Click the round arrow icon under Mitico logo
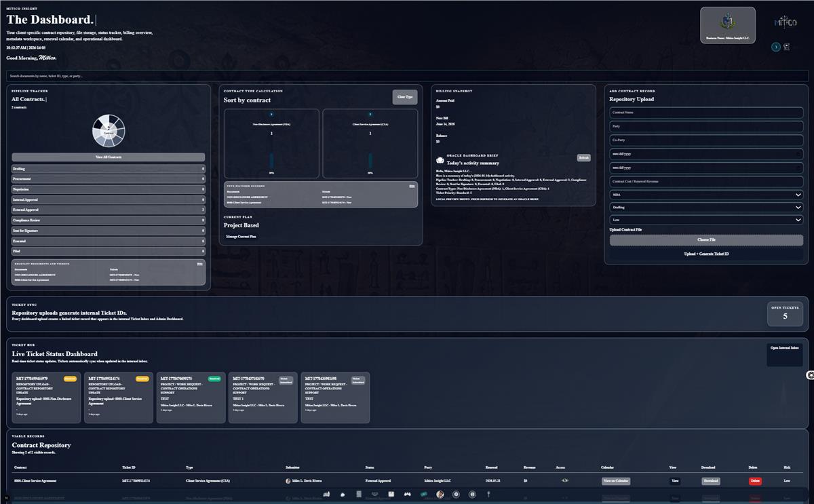 tap(776, 47)
